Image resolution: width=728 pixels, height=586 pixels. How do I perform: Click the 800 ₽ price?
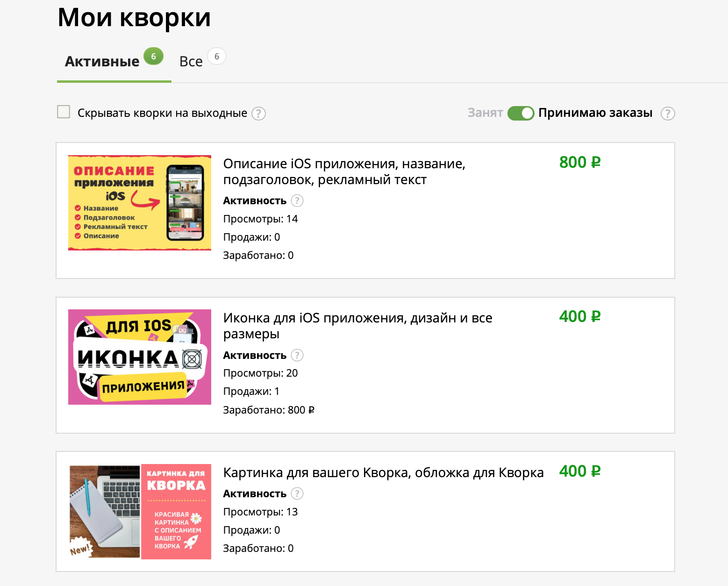tap(579, 163)
